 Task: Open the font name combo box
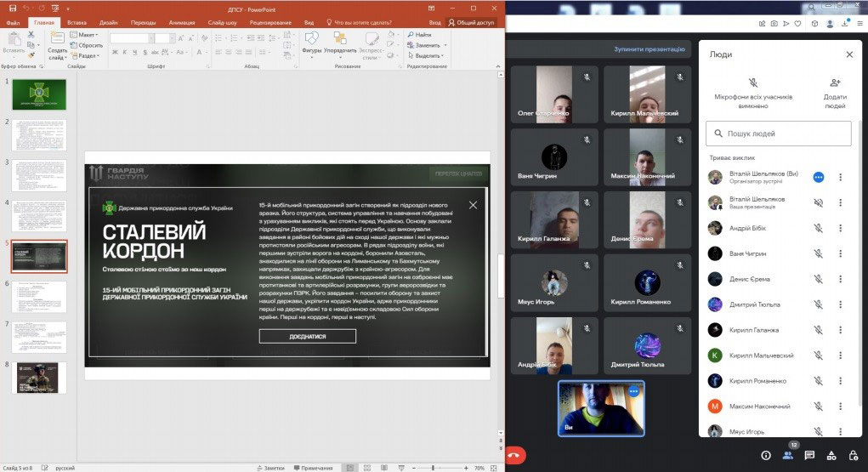132,38
